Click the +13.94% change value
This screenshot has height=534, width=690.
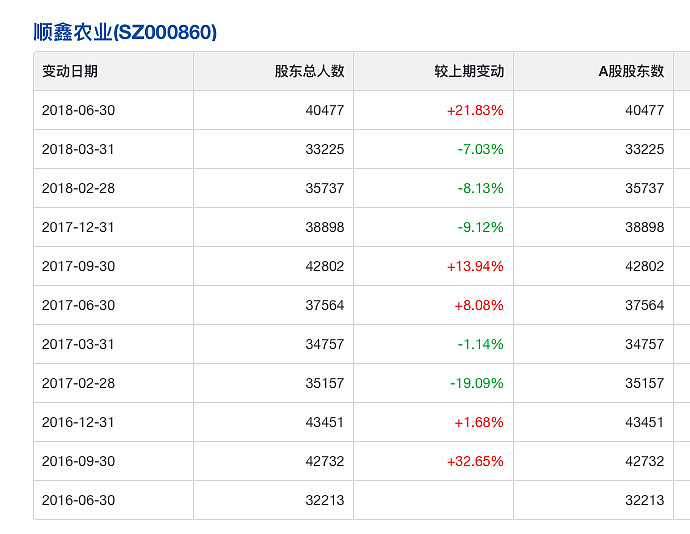coord(475,266)
